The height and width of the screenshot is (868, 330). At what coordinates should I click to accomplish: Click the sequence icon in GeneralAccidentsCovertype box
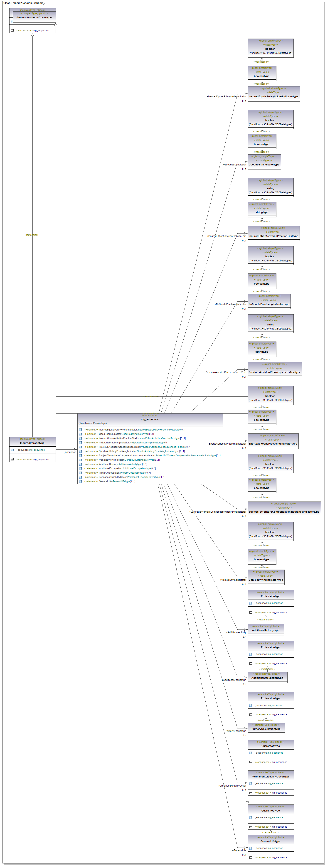[x=12, y=30]
